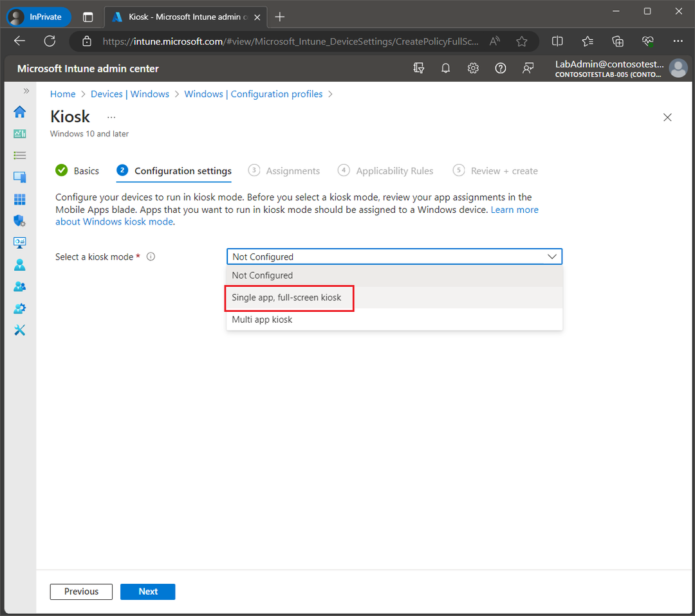Click the Previous button
695x616 pixels.
coord(81,592)
